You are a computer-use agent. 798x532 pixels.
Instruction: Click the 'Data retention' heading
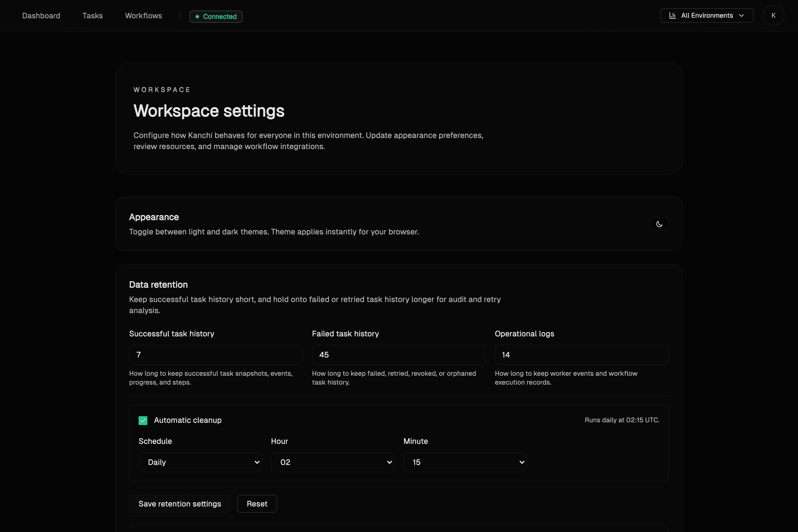click(158, 285)
